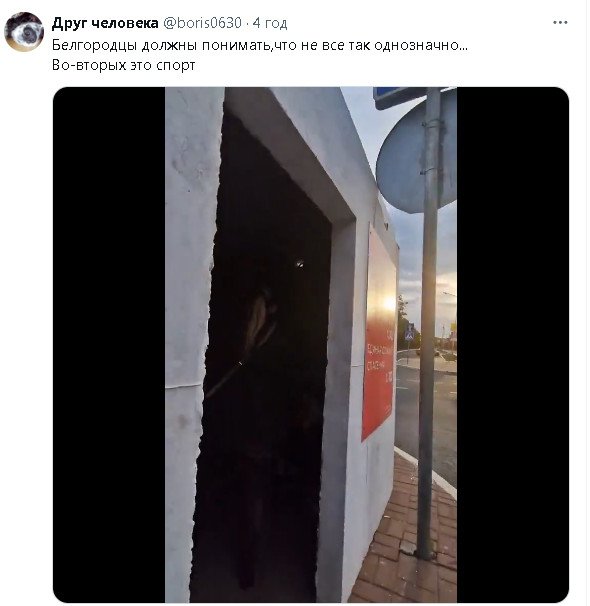
Task: Click the sunset glare in the video
Action: tap(388, 303)
